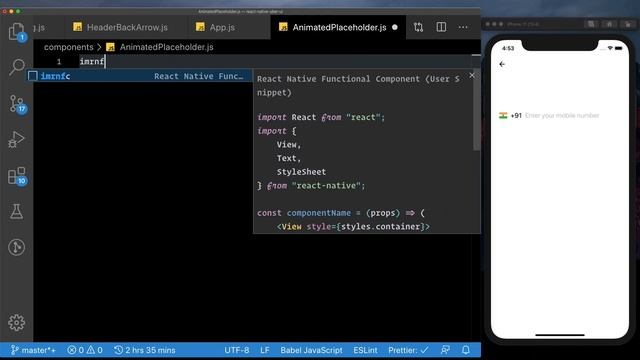The width and height of the screenshot is (640, 360).
Task: Open the Run and Debug view
Action: click(x=16, y=140)
